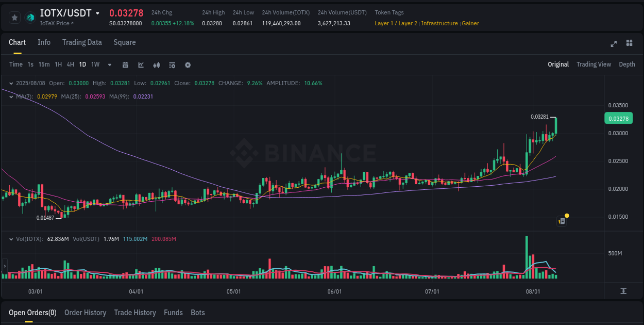Select the 1W weekly timeframe

[95, 64]
